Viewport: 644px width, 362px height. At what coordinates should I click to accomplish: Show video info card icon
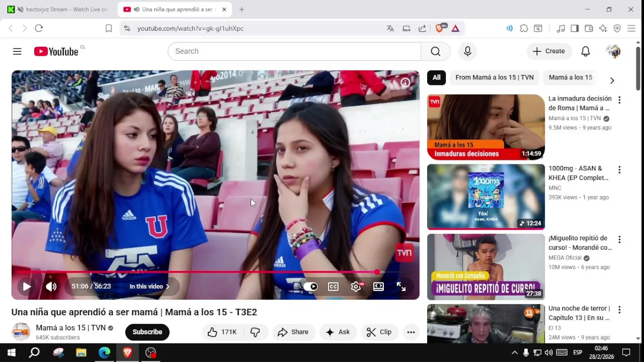(405, 83)
